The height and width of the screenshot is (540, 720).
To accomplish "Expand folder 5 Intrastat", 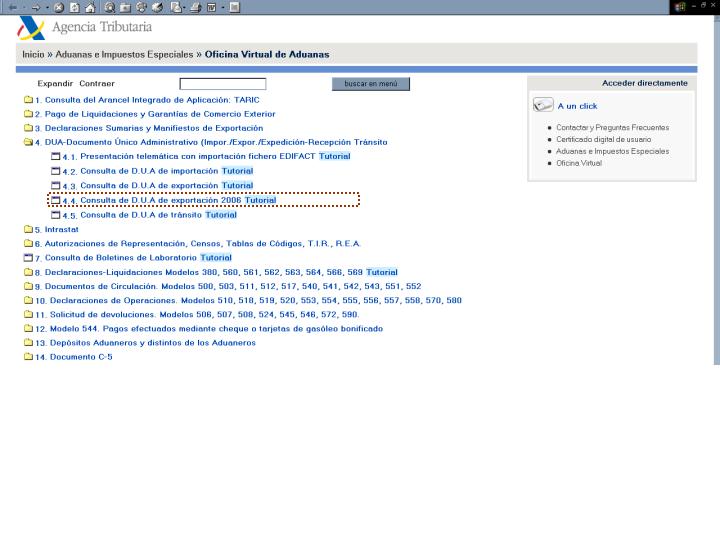I will pos(28,230).
